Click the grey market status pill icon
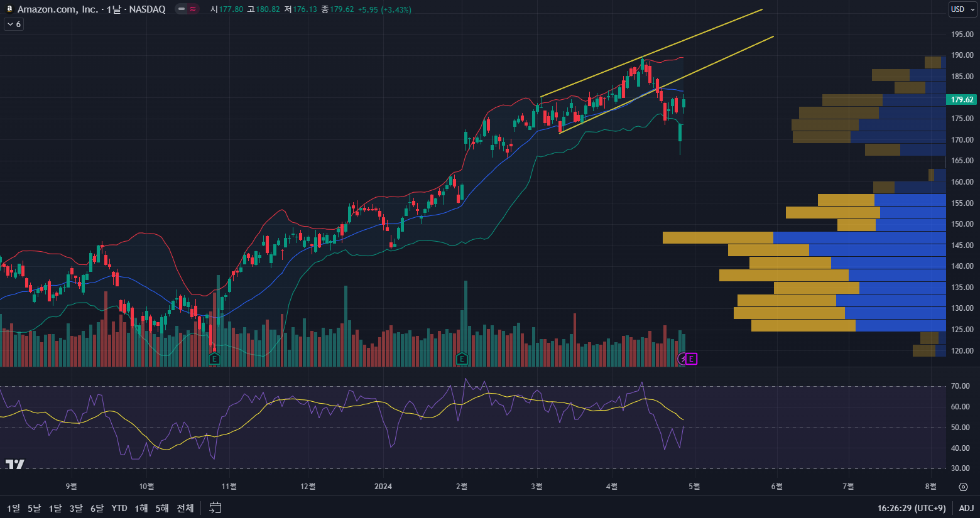Image resolution: width=980 pixels, height=518 pixels. click(x=182, y=9)
